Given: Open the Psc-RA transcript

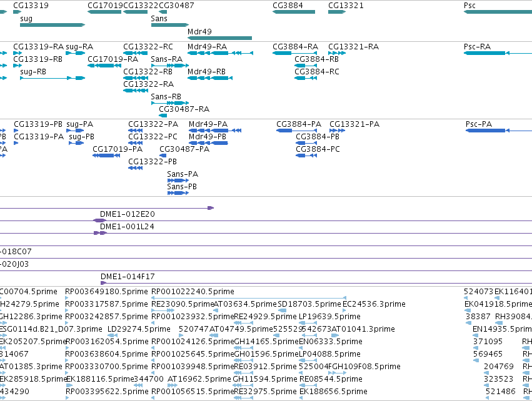Looking at the screenshot, I should pos(477,47).
